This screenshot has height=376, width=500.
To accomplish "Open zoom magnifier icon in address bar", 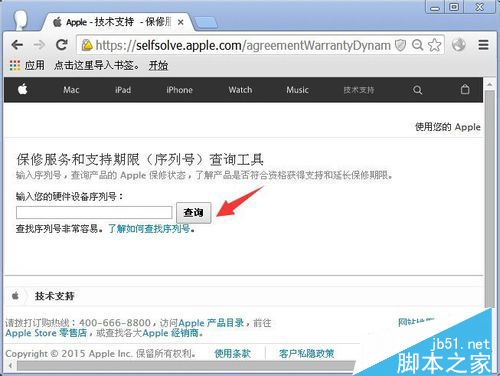I will point(417,45).
